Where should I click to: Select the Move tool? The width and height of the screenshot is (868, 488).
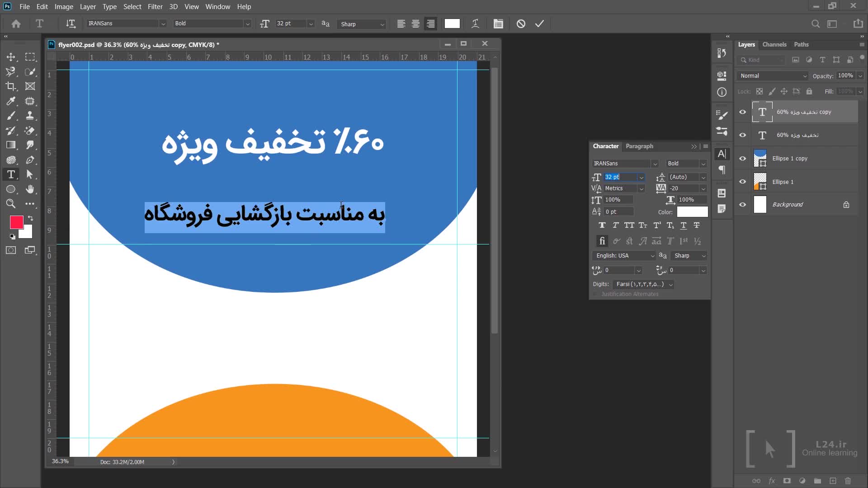[x=11, y=57]
